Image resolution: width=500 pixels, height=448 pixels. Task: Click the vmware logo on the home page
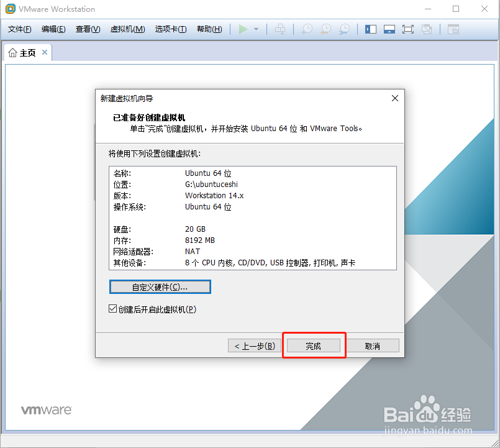tap(47, 410)
